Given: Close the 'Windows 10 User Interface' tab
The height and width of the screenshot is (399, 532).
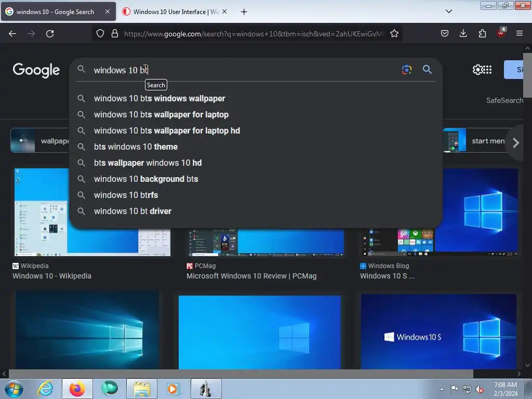Looking at the screenshot, I should pyautogui.click(x=224, y=11).
